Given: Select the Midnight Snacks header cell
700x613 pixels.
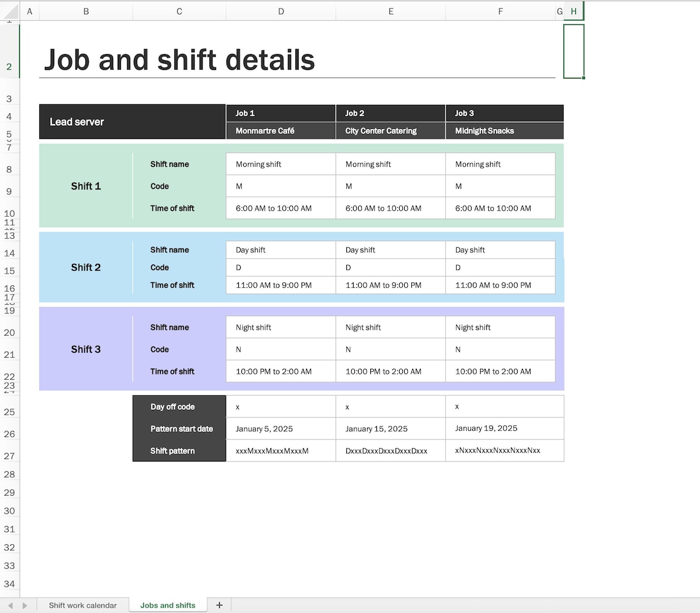Looking at the screenshot, I should tap(504, 131).
